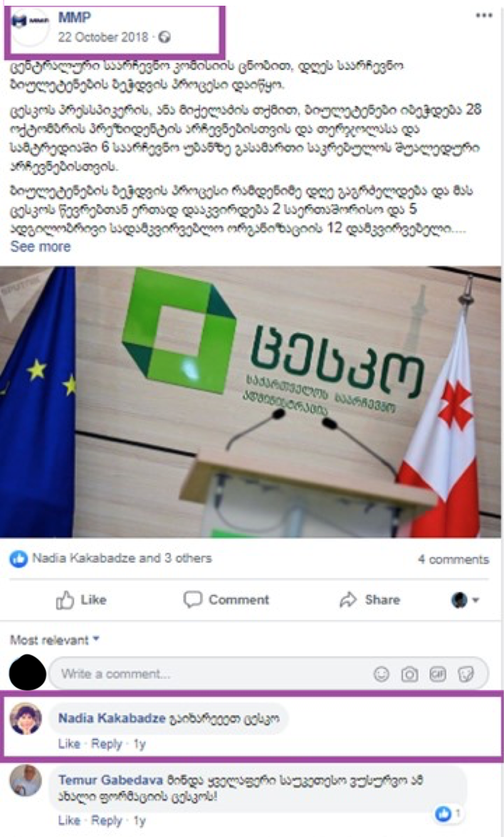
Task: Reply to Nadia Kakabadze's comment
Action: point(106,744)
